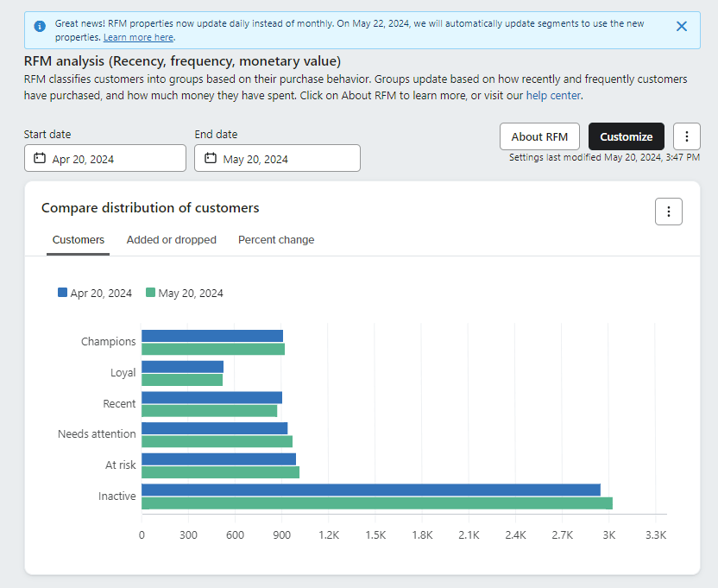Toggle the blue Apr 20, 2024 legend swatch
Viewport: 718px width, 588px height.
(62, 293)
